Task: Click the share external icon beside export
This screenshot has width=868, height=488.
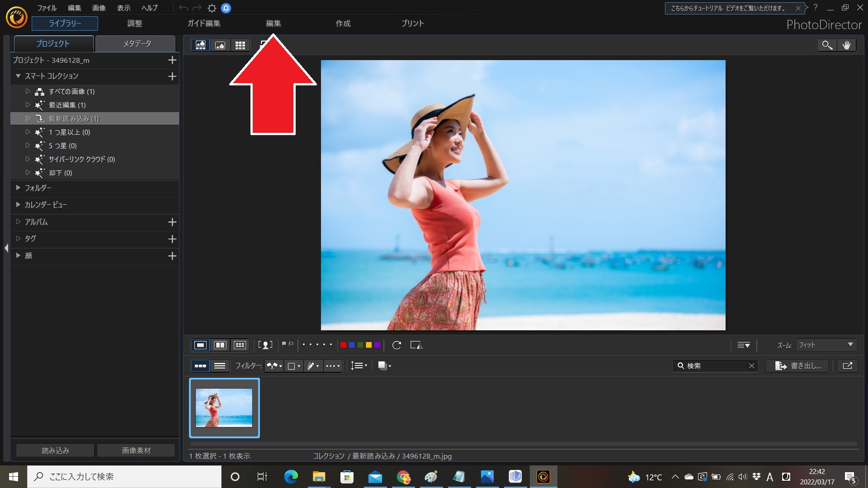Action: (x=847, y=366)
